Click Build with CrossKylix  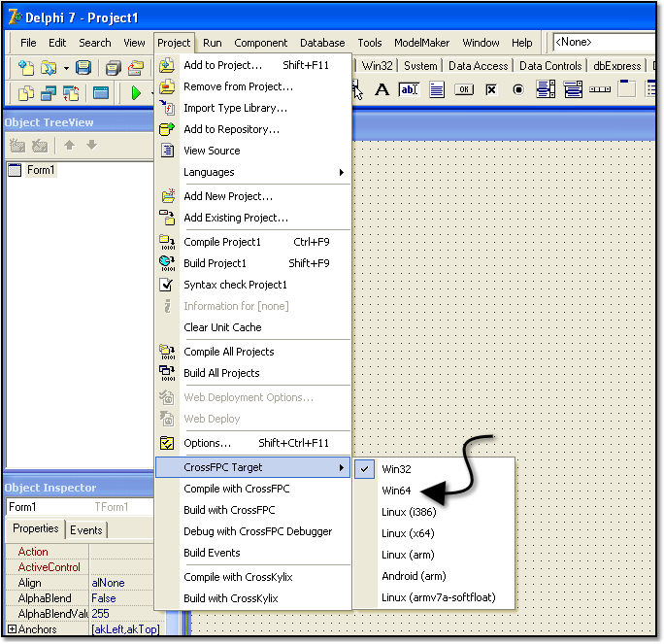[x=252, y=598]
